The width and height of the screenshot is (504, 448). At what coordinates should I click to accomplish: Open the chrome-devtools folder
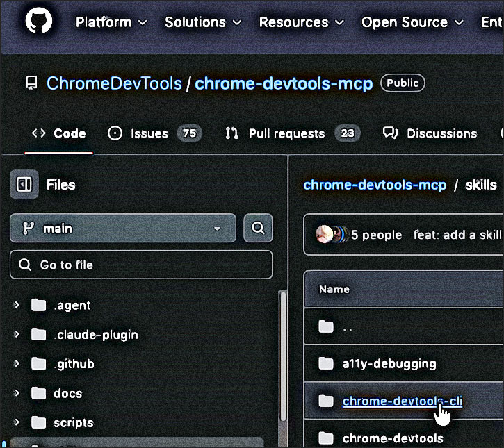click(x=393, y=438)
